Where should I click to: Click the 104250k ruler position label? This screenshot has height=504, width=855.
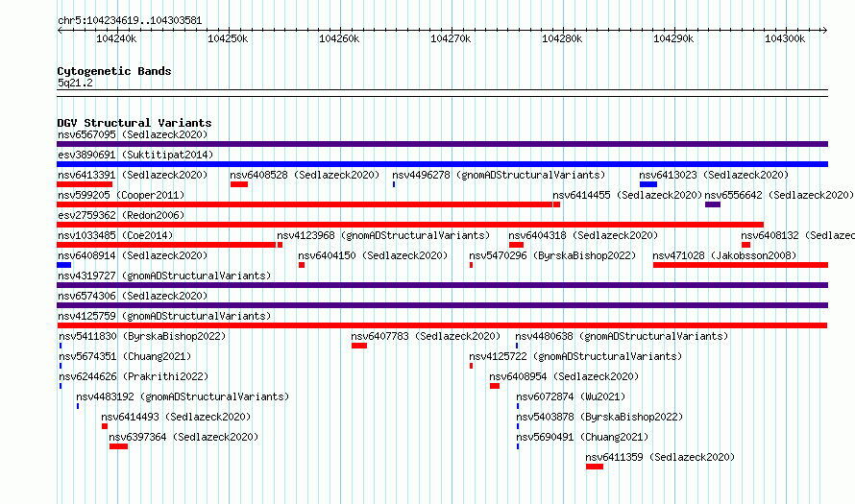(228, 38)
